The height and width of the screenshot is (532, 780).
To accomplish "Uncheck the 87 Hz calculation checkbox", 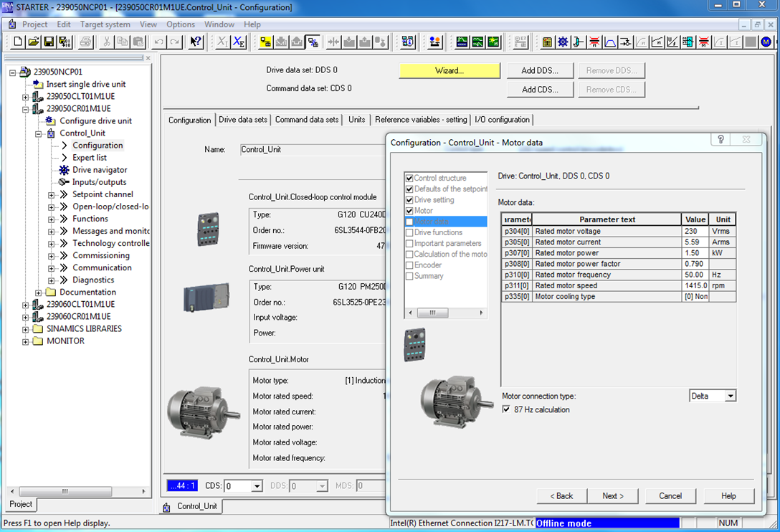I will click(507, 409).
